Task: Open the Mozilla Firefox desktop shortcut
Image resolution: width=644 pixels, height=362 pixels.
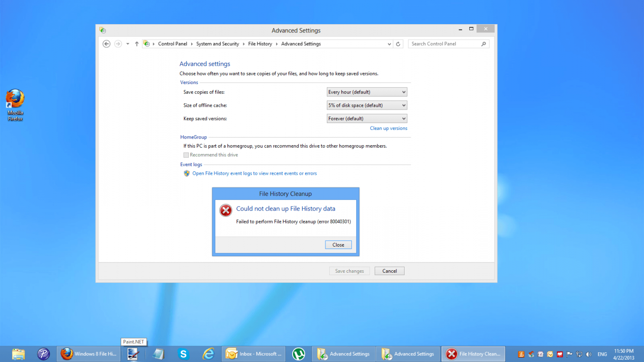Action: coord(15,105)
